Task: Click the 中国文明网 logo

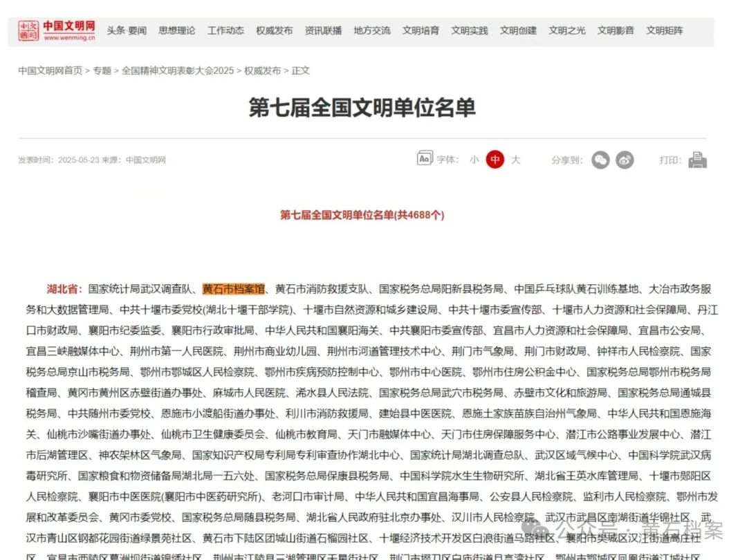Action: point(56,30)
